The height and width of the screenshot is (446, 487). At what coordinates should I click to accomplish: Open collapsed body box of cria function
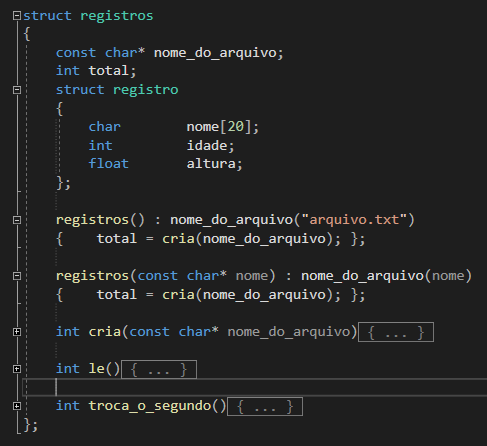tap(396, 332)
